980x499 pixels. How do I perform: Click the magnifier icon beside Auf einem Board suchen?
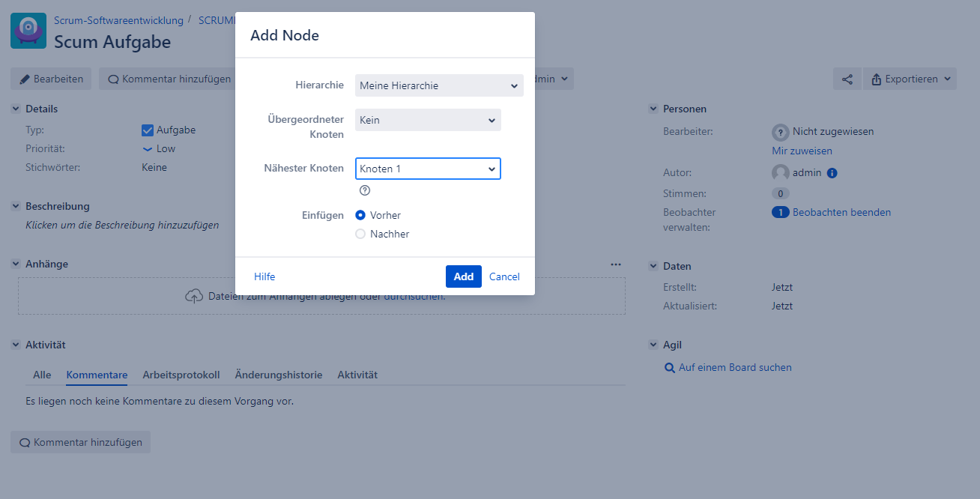click(x=670, y=368)
